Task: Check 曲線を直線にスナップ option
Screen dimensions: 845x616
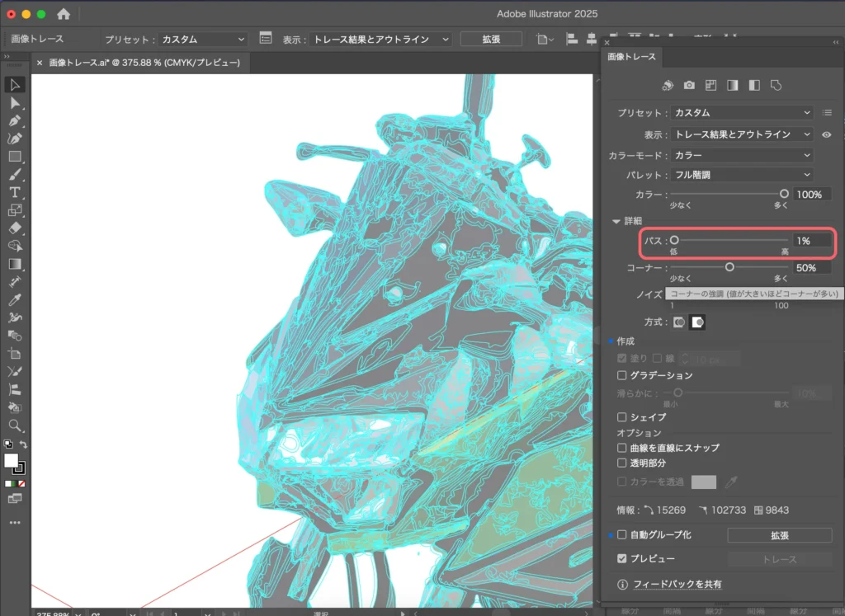Action: (x=622, y=448)
